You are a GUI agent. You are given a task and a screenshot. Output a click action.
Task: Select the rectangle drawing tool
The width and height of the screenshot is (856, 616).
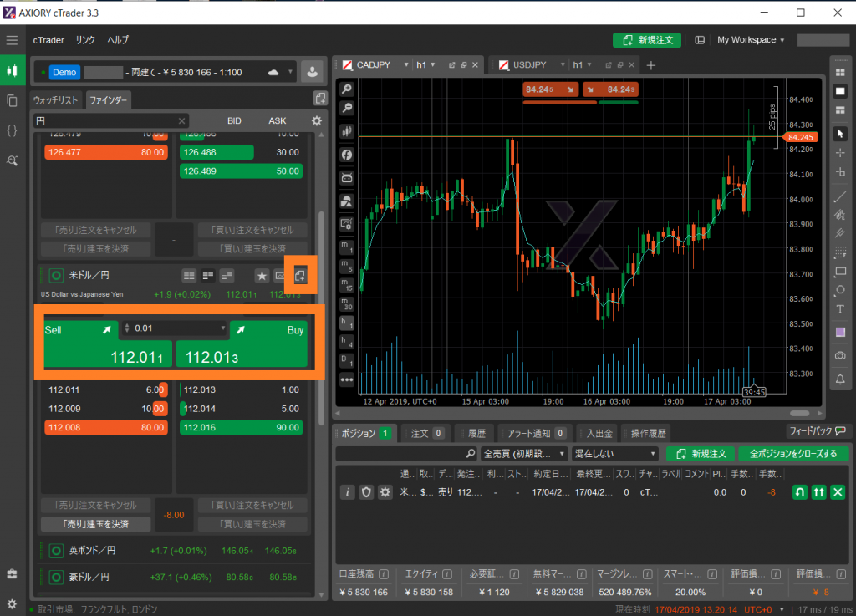[840, 271]
